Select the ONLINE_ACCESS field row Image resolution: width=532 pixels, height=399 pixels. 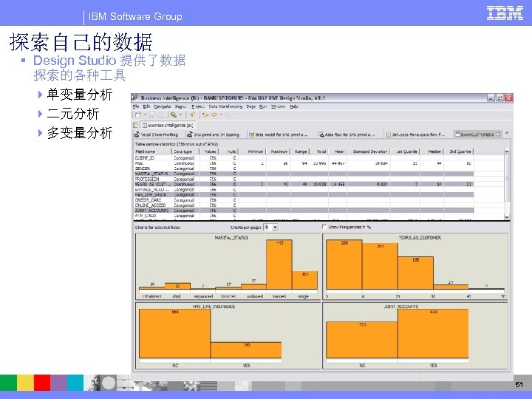(x=304, y=205)
